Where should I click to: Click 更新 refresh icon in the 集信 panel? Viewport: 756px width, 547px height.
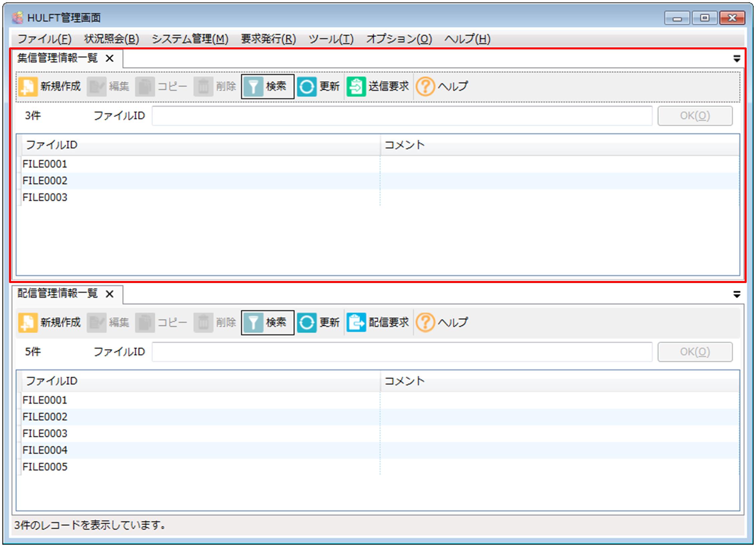(307, 87)
